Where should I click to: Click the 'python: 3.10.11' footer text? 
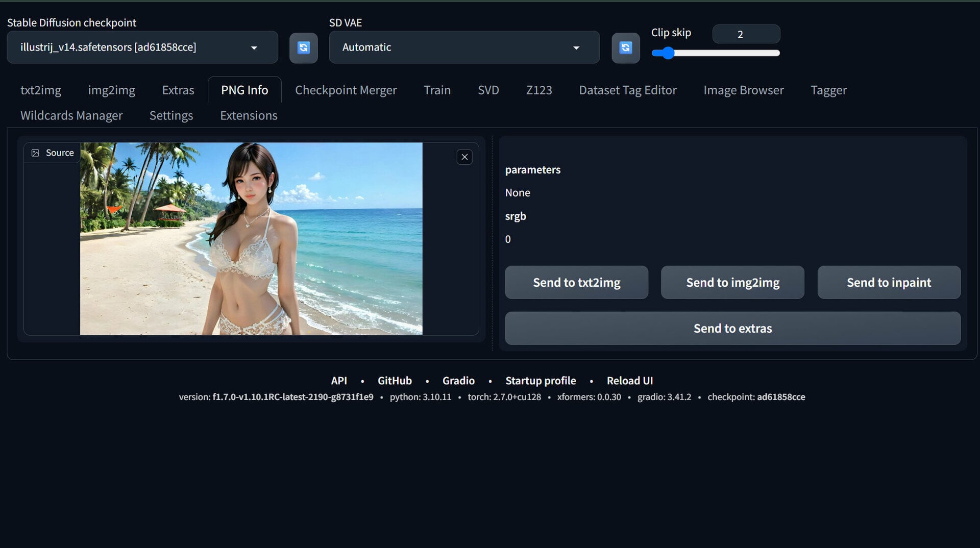click(x=421, y=397)
